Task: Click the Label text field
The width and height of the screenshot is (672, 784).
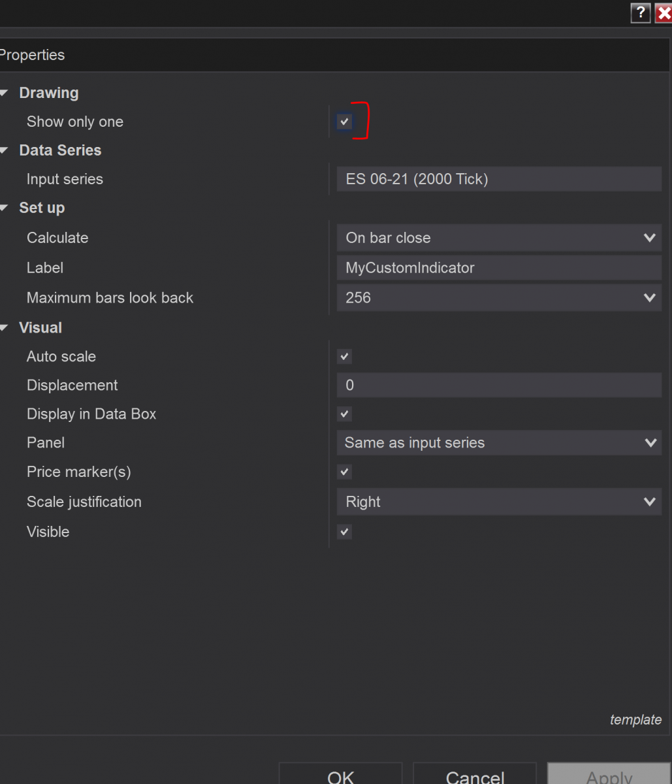Action: point(499,268)
